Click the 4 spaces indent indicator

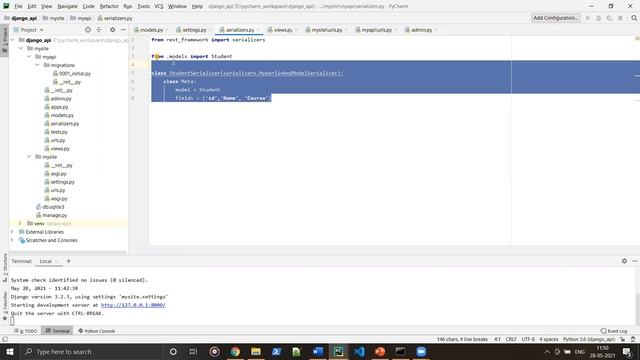tap(549, 339)
